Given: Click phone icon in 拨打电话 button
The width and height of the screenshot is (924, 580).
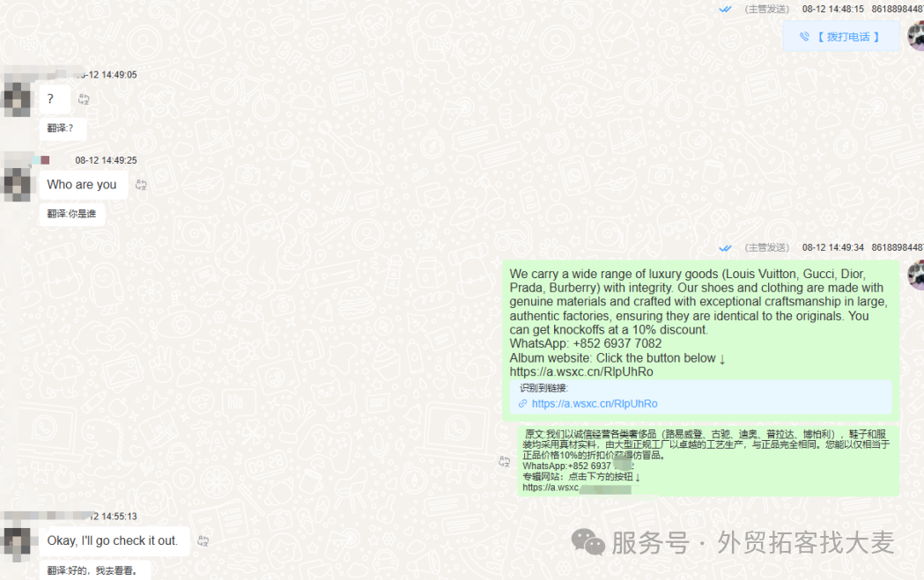Looking at the screenshot, I should (804, 36).
